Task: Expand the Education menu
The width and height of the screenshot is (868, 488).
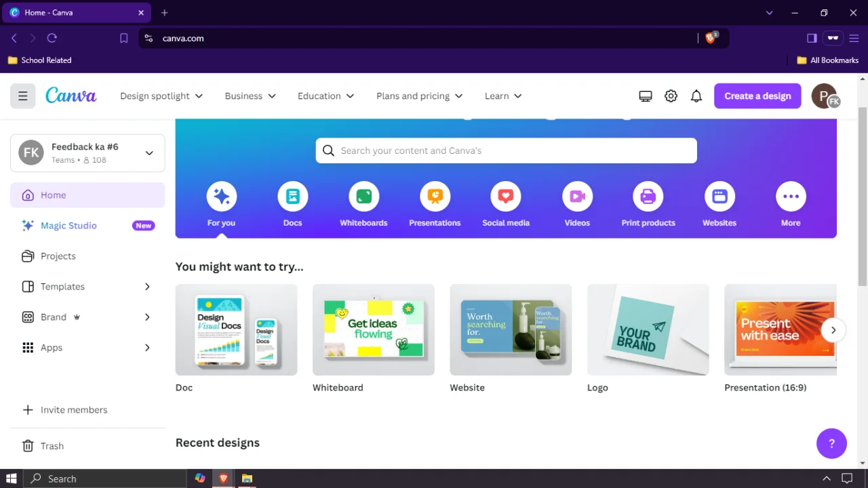Action: pyautogui.click(x=325, y=96)
